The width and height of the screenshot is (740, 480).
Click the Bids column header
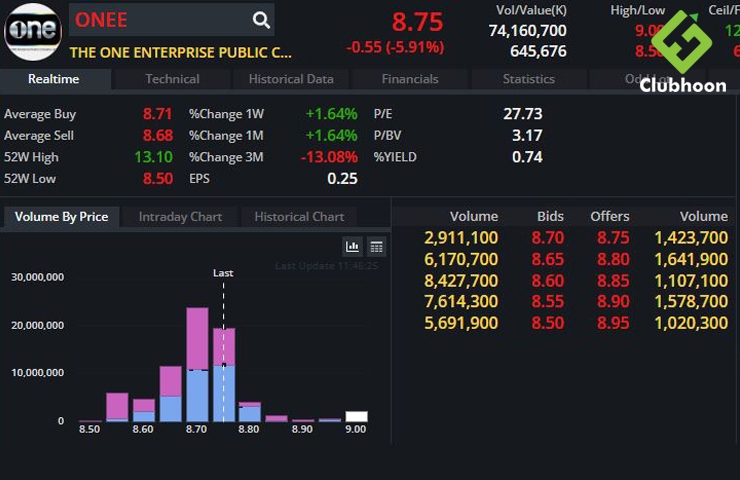[550, 216]
